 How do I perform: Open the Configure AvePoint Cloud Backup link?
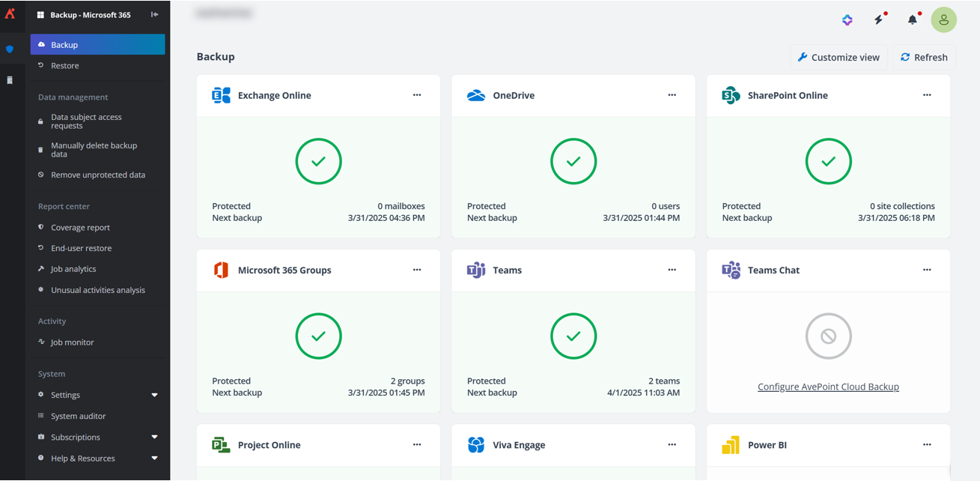tap(828, 387)
